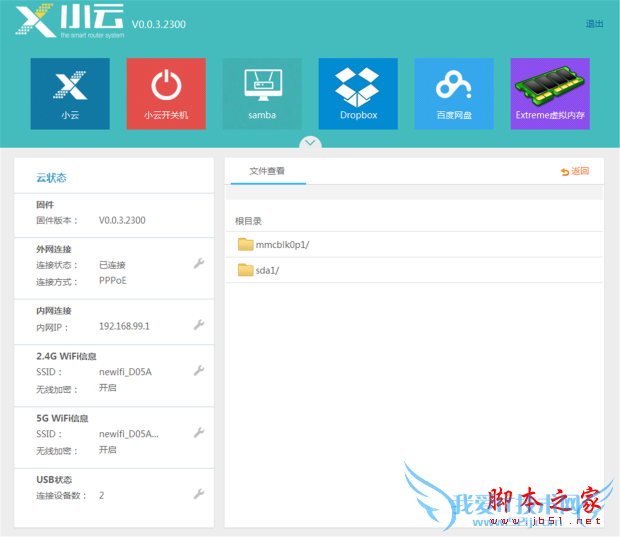
Task: Open USB状态 settings wrench
Action: click(199, 494)
